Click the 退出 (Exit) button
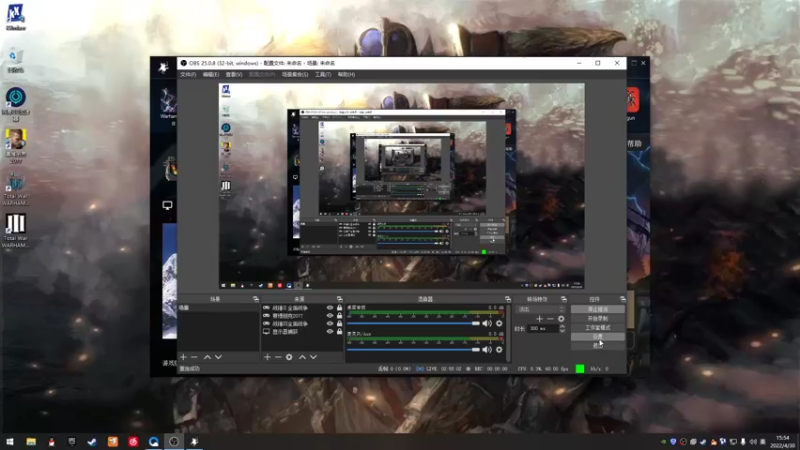800x450 pixels. coord(597,346)
